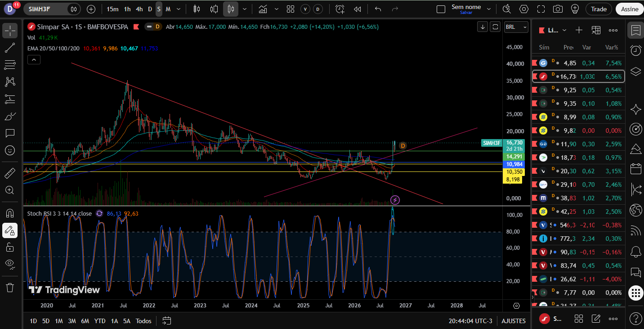The height and width of the screenshot is (329, 644).
Task: Select the 4h timeframe tab
Action: [x=139, y=9]
